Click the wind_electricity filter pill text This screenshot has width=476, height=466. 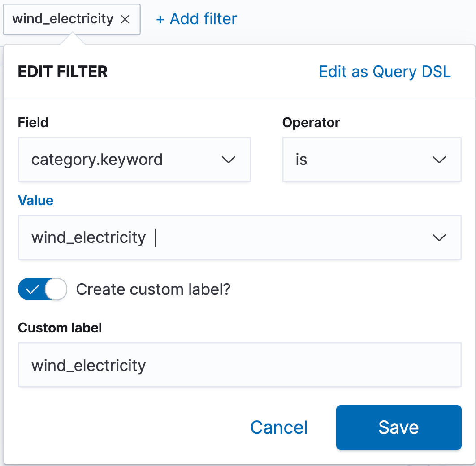(x=63, y=19)
